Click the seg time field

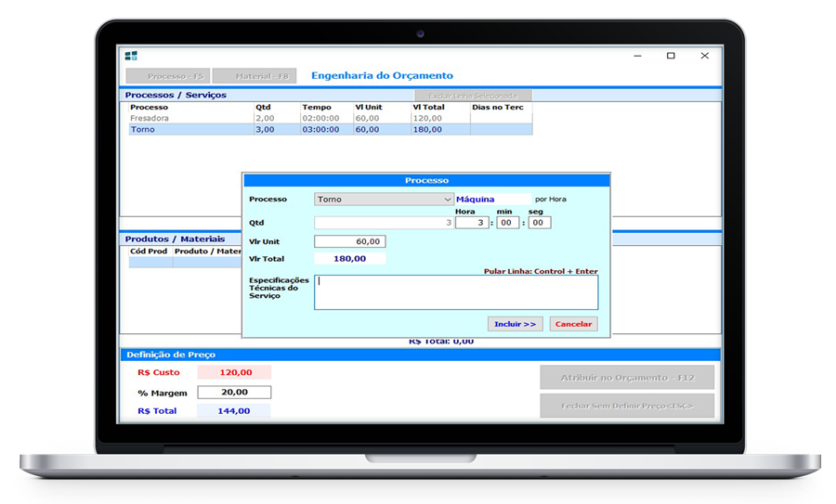click(539, 223)
